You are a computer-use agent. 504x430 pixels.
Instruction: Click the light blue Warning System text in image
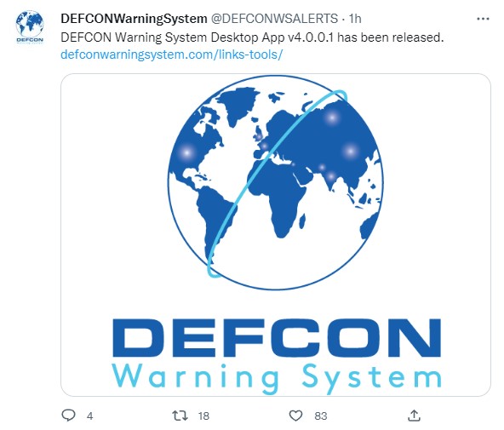(277, 377)
